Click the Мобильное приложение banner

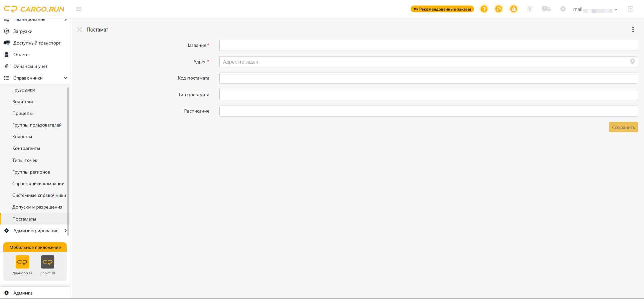35,247
